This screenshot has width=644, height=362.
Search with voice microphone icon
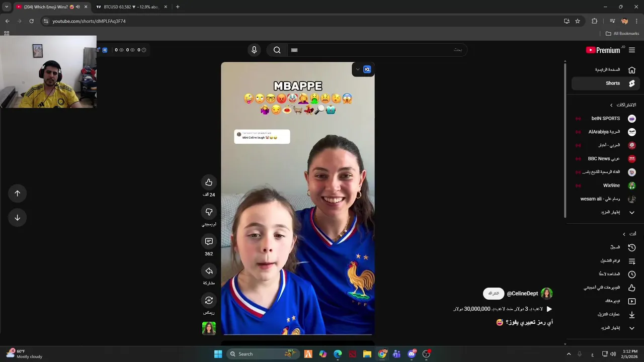tap(254, 50)
